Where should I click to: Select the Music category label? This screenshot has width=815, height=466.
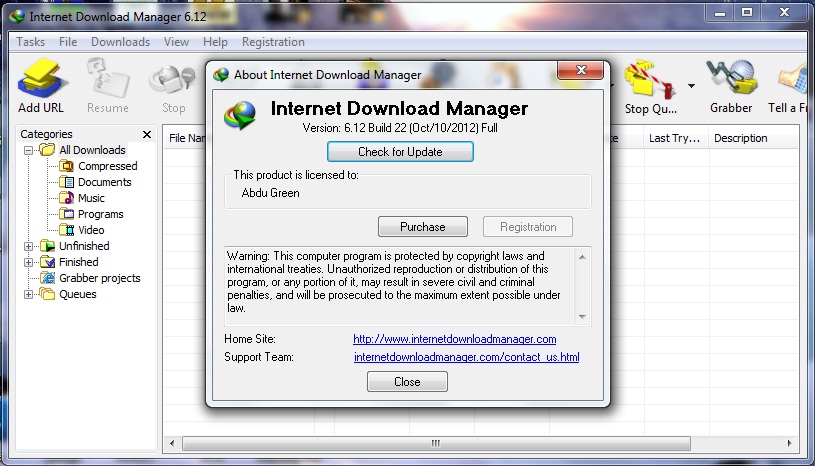click(x=91, y=198)
